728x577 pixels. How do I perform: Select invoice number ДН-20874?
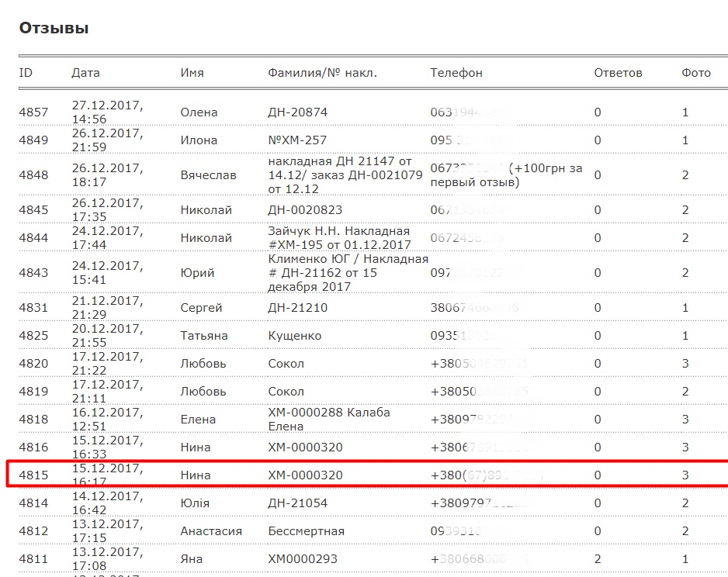click(x=297, y=112)
